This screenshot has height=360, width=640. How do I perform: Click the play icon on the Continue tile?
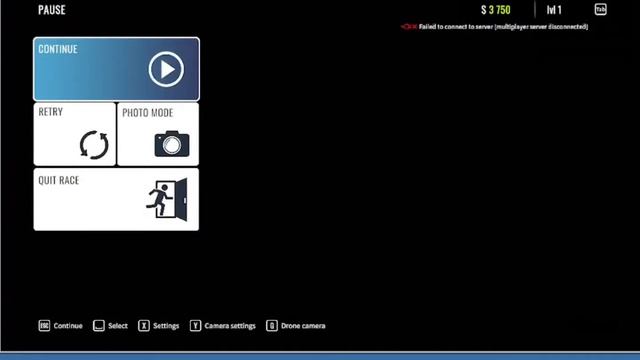pyautogui.click(x=166, y=69)
